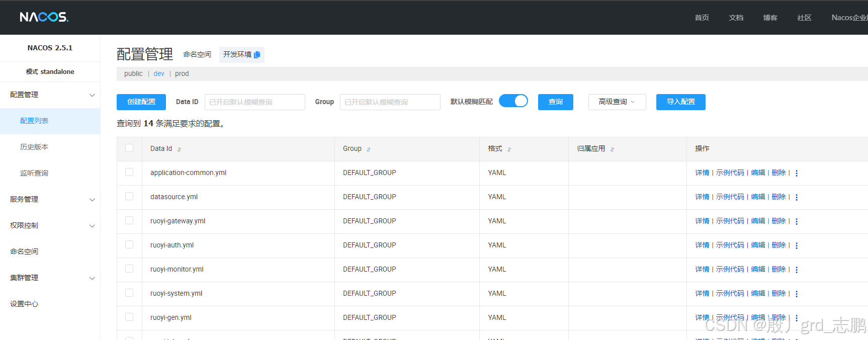Open 示例代码 for datasource.yml
Image resolution: width=868 pixels, height=340 pixels.
point(730,197)
